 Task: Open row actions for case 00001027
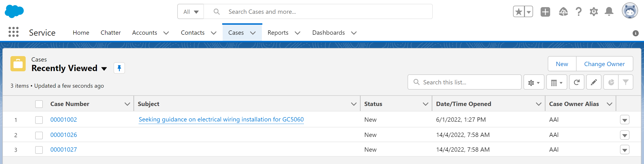625,150
